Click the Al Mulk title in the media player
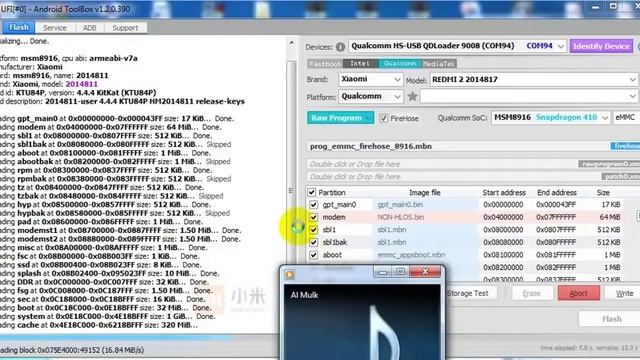Viewport: 640px width, 360px height. [x=304, y=295]
